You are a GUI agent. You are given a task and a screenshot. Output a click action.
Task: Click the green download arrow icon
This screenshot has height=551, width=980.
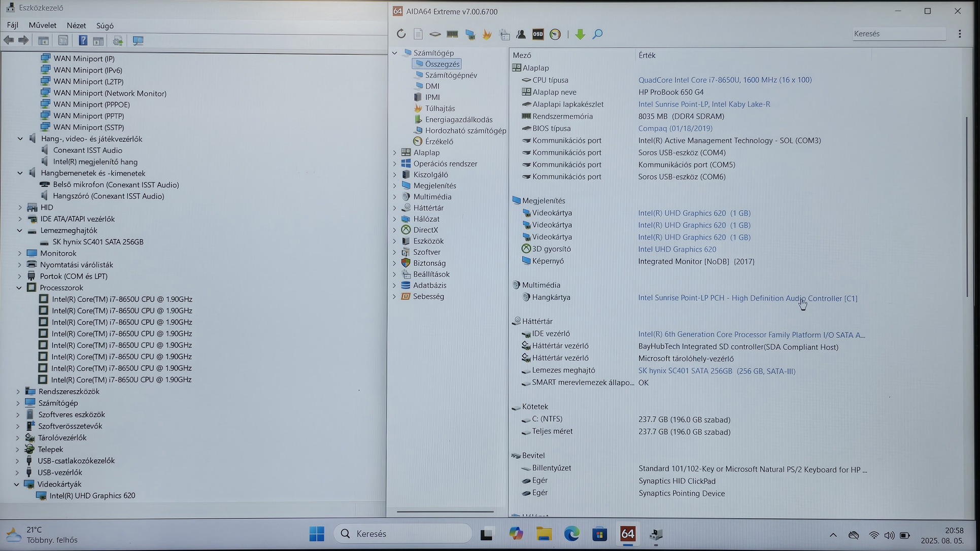point(580,34)
